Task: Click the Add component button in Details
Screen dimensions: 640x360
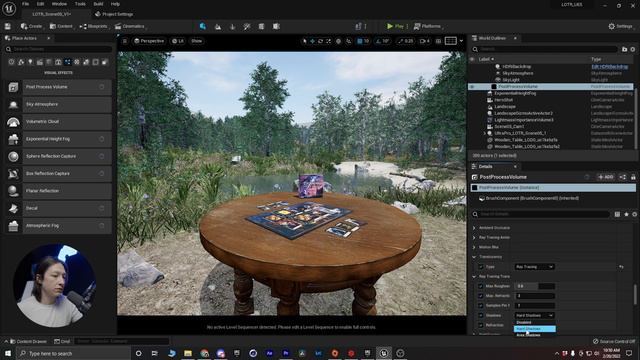Action: click(x=606, y=177)
